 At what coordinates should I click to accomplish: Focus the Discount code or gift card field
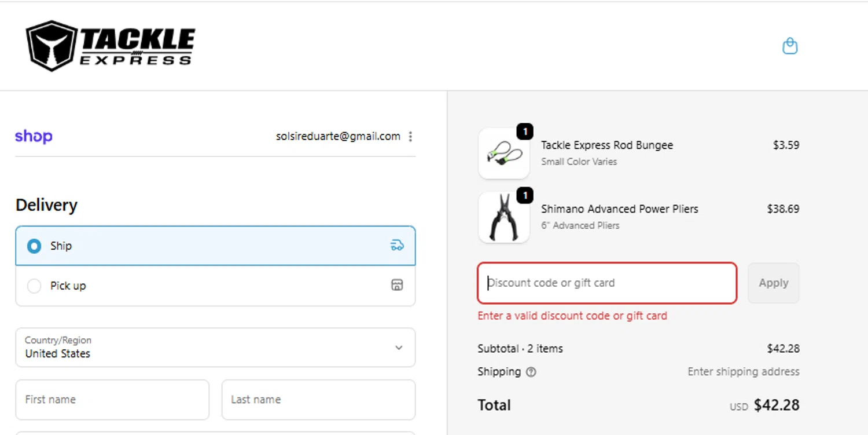point(607,283)
